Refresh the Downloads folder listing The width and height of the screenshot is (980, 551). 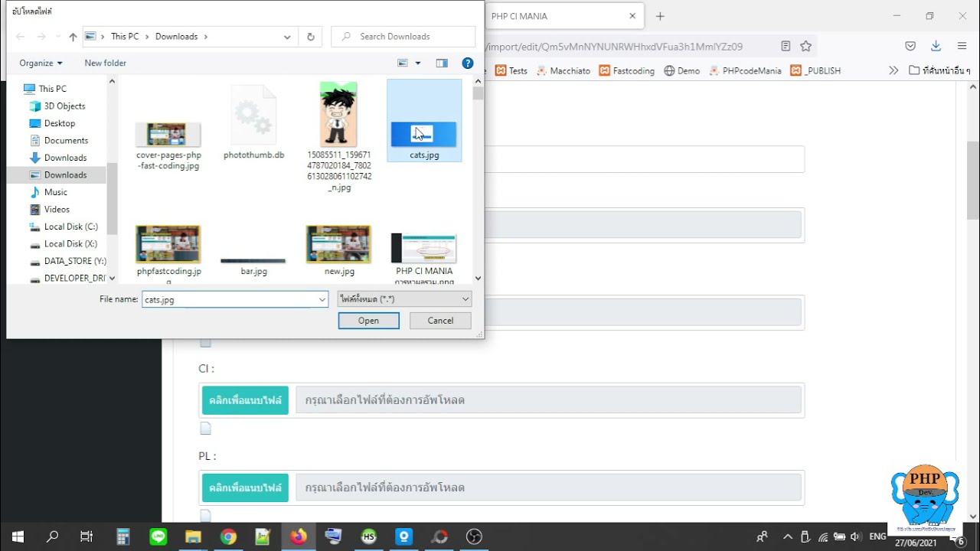coord(310,37)
